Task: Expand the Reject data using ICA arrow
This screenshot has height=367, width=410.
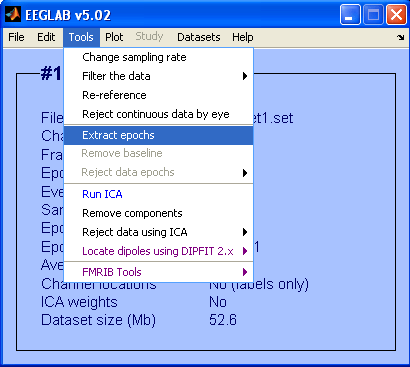Action: (245, 232)
